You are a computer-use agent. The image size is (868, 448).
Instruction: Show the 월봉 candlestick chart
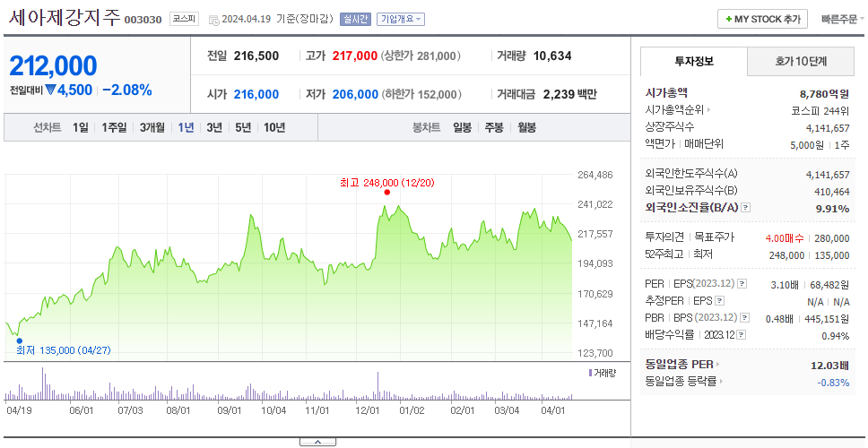527,128
